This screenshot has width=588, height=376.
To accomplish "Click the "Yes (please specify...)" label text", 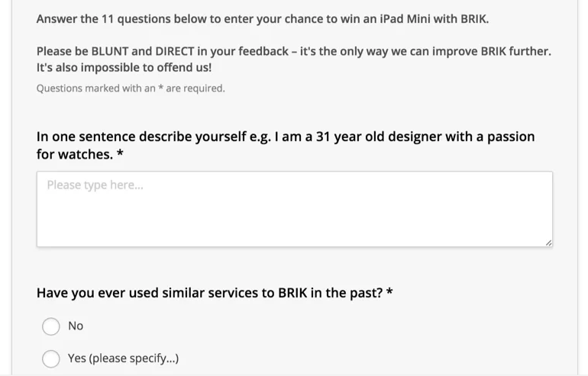I will click(124, 358).
